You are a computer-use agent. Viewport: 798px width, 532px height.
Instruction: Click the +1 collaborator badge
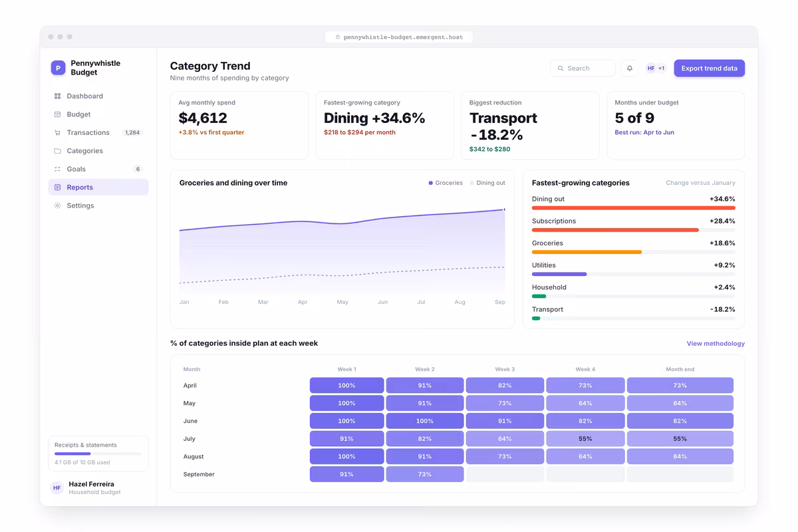pos(662,68)
